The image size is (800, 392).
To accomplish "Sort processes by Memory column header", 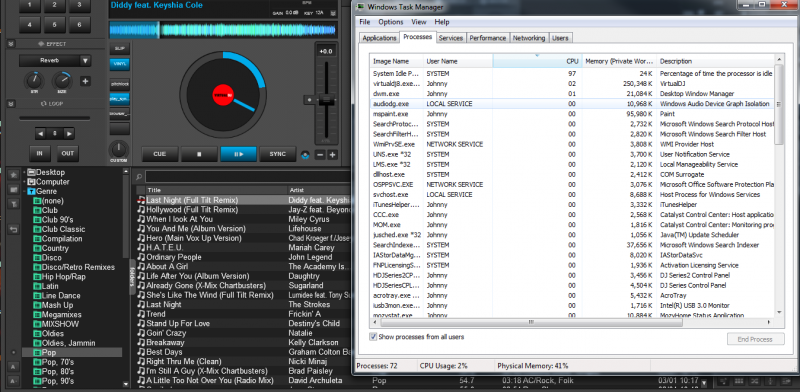I will [x=619, y=61].
